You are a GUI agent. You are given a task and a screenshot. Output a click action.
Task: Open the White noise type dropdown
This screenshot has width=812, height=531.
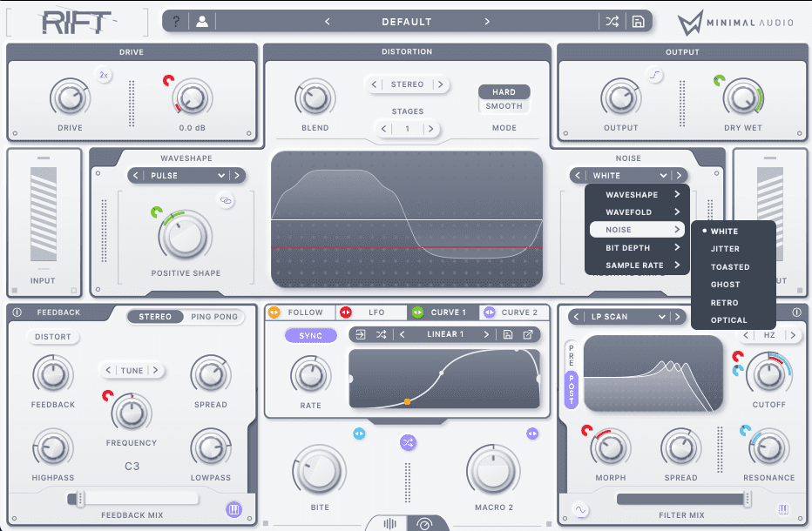tap(629, 176)
